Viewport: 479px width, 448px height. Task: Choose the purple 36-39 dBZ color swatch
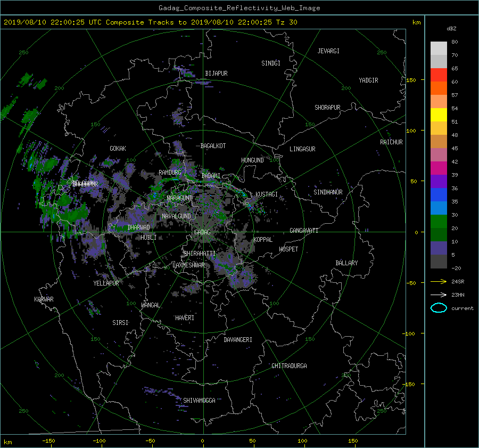click(x=439, y=181)
